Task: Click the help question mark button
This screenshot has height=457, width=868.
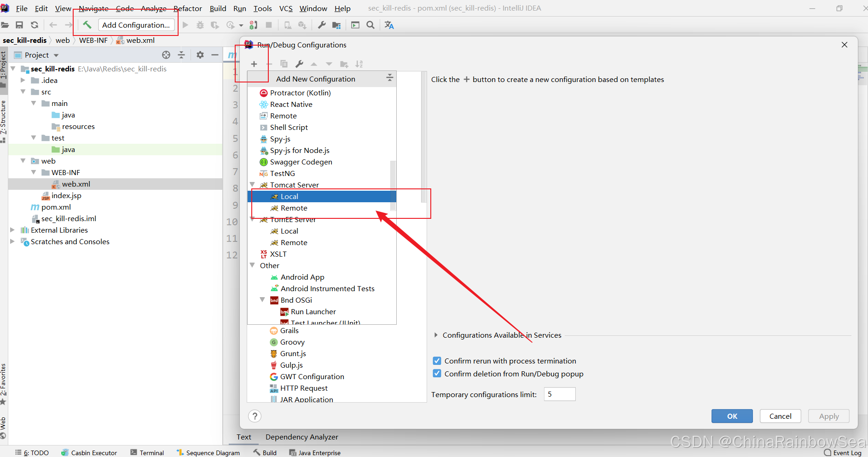Action: (255, 416)
